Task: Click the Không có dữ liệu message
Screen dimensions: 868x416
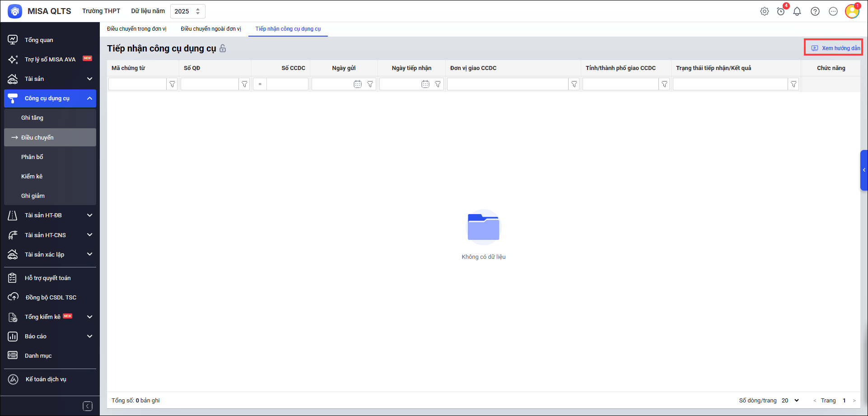Action: tap(484, 257)
